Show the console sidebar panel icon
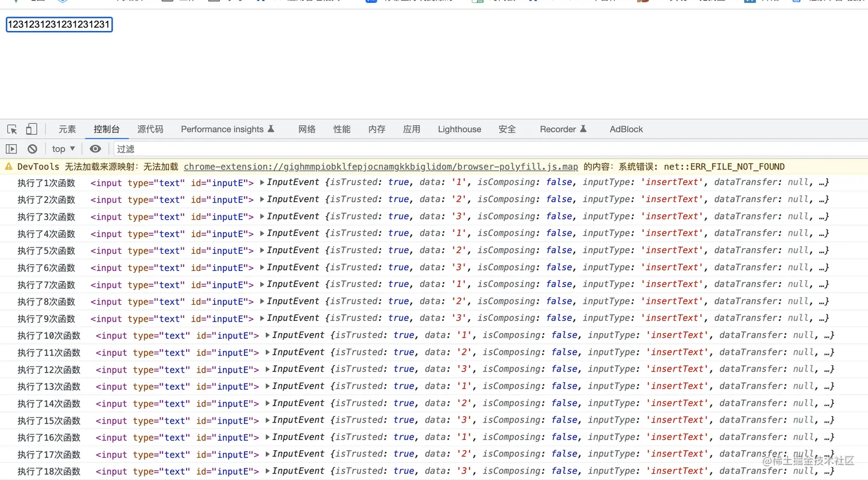Screen dimensions: 868x480 [11, 149]
